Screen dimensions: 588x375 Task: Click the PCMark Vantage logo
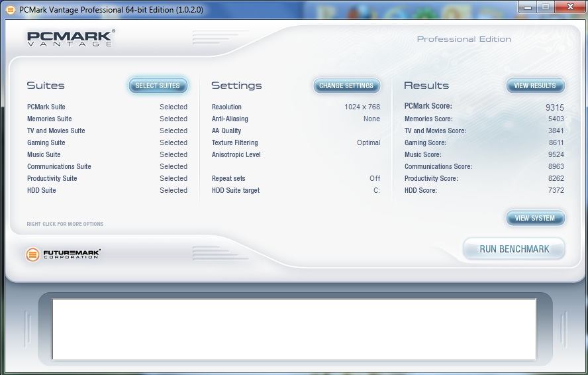pos(71,38)
